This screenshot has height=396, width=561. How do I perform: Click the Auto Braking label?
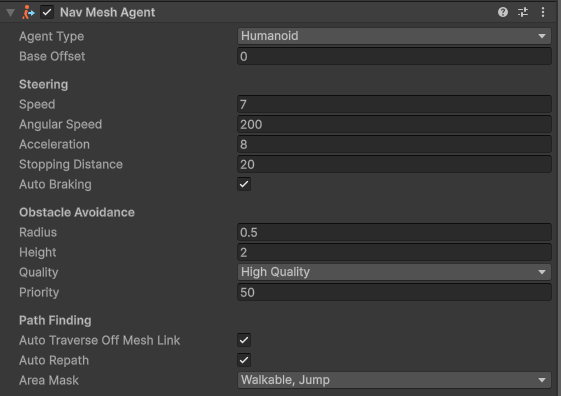click(55, 185)
